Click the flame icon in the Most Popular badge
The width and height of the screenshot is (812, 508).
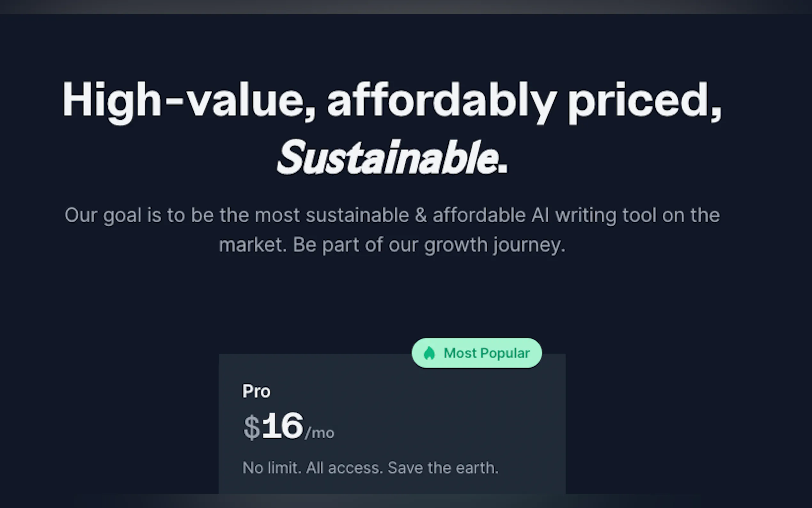coord(429,353)
